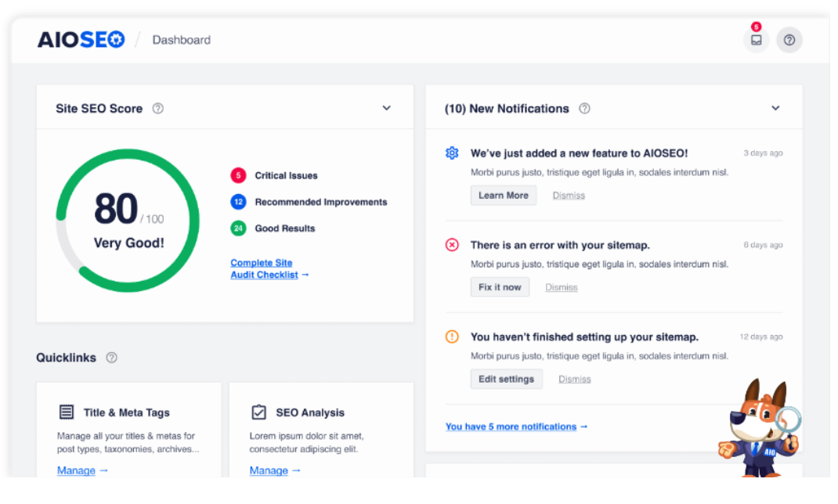Click the Very Good! score label
Viewport: 838px width, 504px height.
[128, 243]
